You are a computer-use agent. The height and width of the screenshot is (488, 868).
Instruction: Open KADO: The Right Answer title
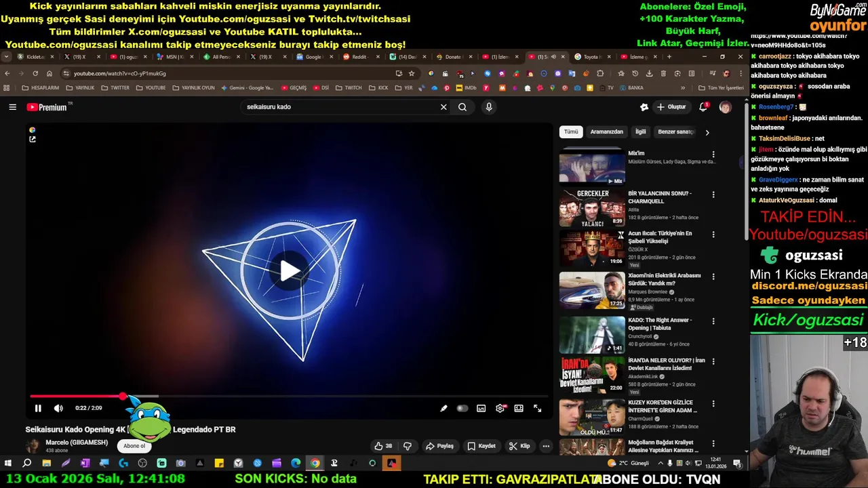(660, 324)
